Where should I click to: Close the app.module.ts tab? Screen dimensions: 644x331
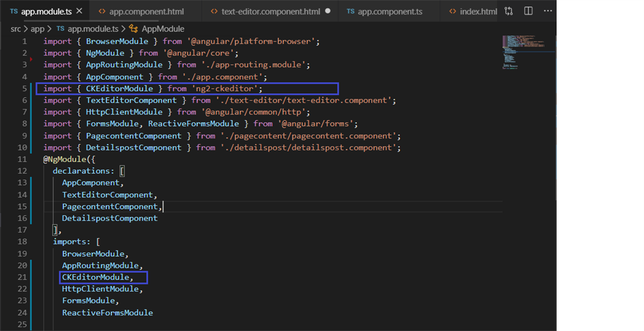coord(79,11)
